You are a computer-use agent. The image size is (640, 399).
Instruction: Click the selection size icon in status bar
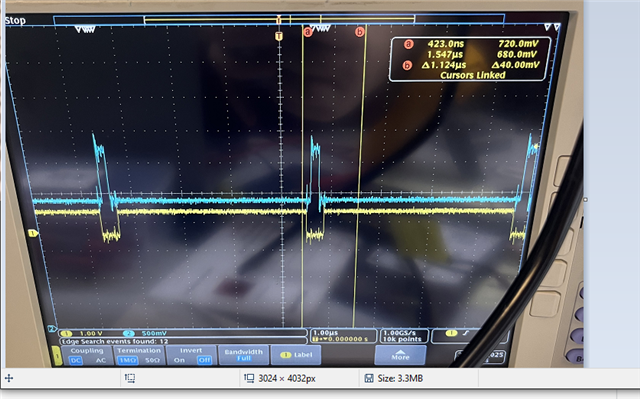click(x=130, y=379)
